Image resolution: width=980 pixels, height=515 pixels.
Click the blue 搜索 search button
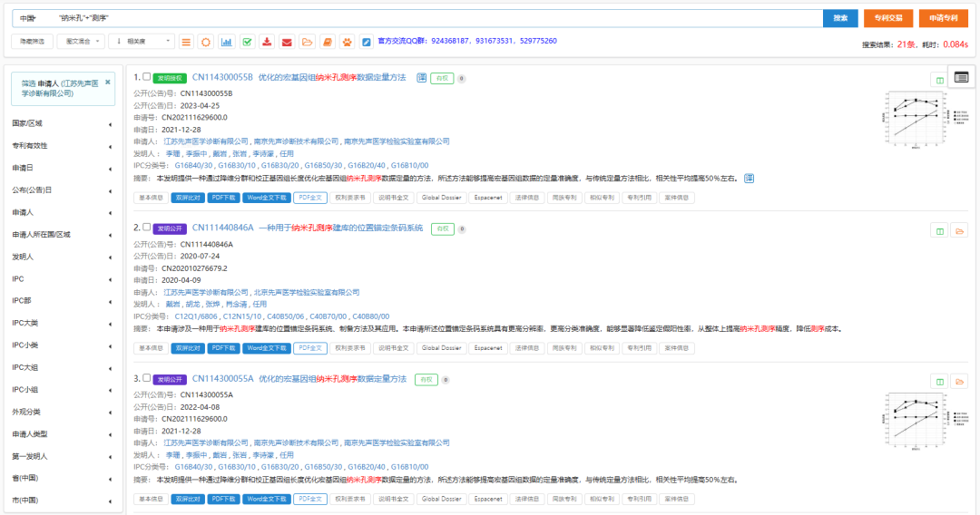tap(840, 18)
